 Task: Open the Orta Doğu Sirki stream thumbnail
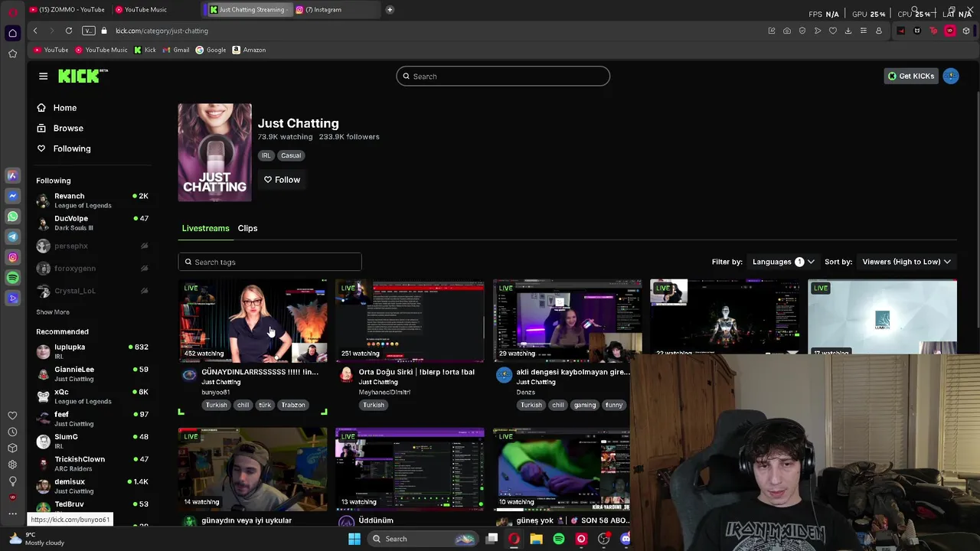click(x=410, y=321)
